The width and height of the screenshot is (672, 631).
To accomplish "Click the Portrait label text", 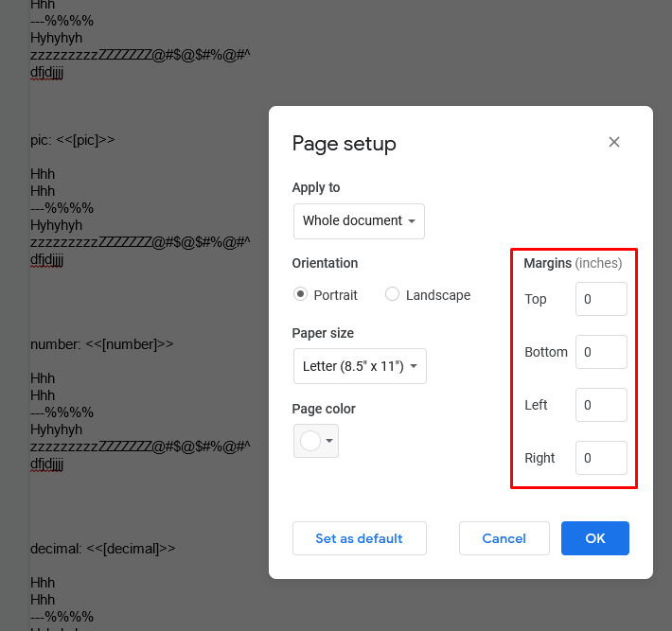I will [x=335, y=295].
